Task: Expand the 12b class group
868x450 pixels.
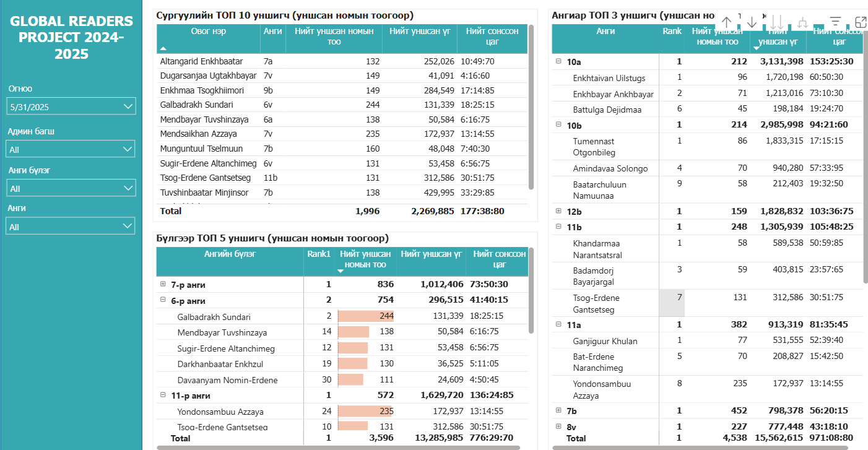Action: coord(559,211)
